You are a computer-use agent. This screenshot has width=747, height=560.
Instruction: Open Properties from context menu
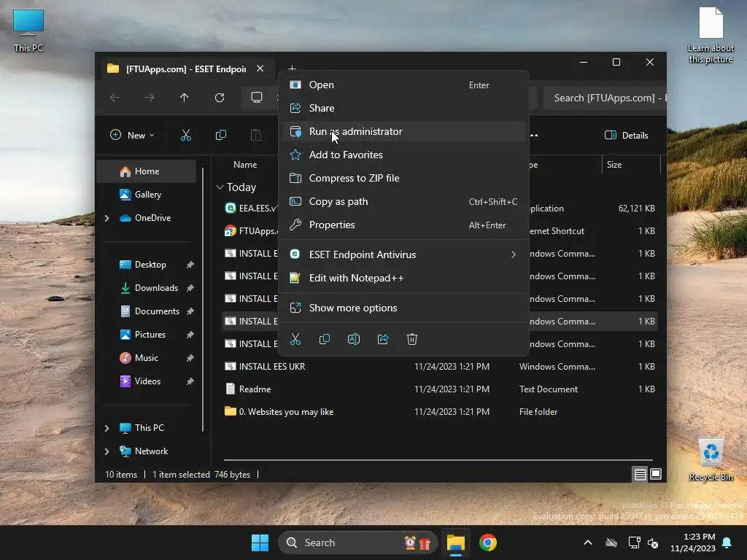click(403, 225)
